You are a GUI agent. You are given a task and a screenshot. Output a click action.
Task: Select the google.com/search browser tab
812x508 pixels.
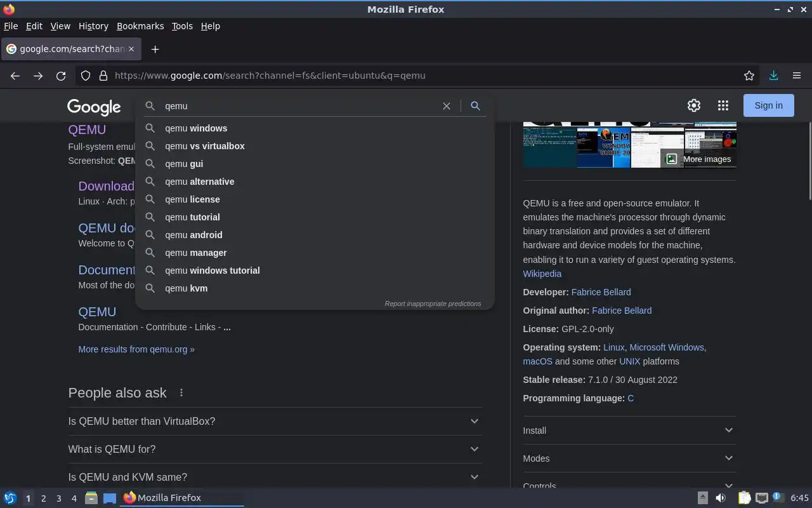pyautogui.click(x=71, y=49)
